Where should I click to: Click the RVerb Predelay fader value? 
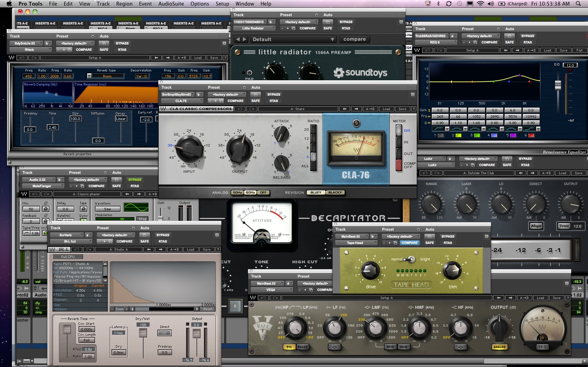(x=30, y=129)
